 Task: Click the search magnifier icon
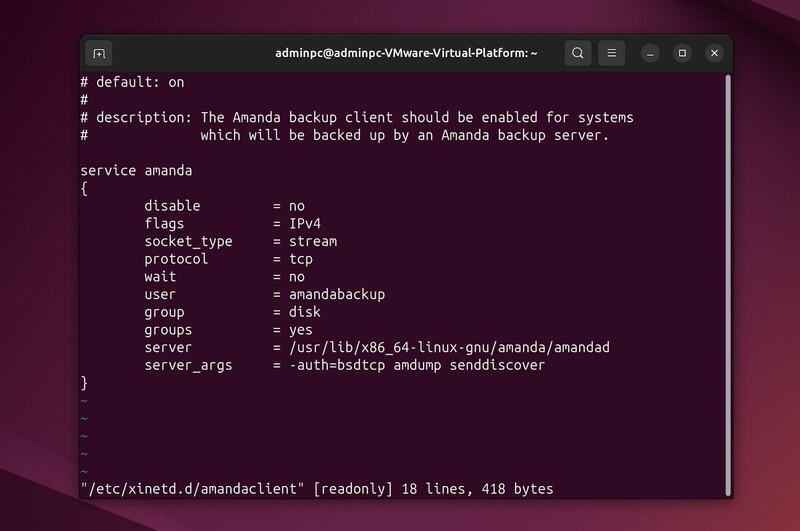click(578, 53)
